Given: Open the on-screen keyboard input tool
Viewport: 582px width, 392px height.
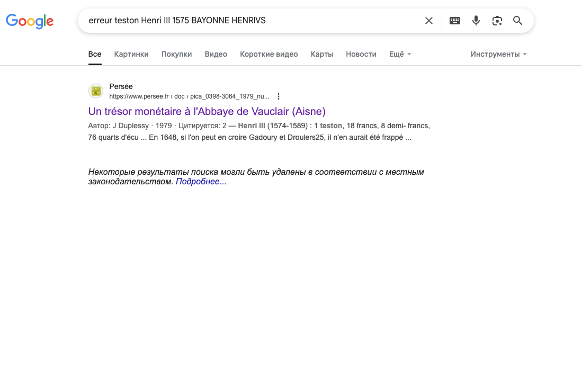Looking at the screenshot, I should (x=455, y=21).
